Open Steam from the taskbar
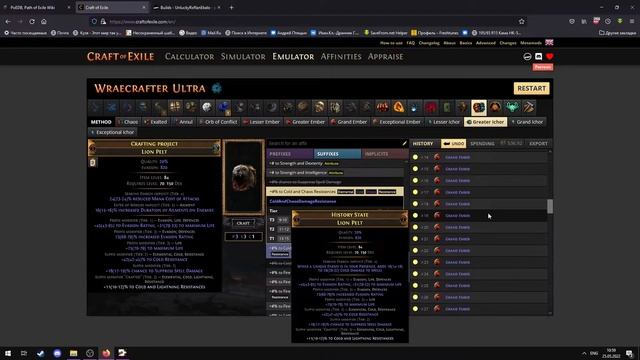Viewport: 640px width, 360px height. click(x=40, y=353)
